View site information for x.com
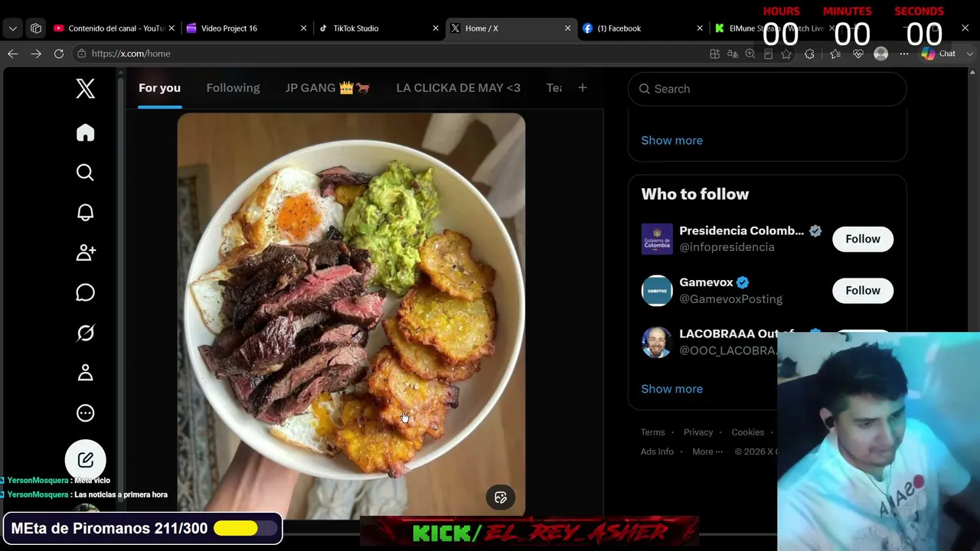The height and width of the screenshot is (551, 980). tap(81, 54)
